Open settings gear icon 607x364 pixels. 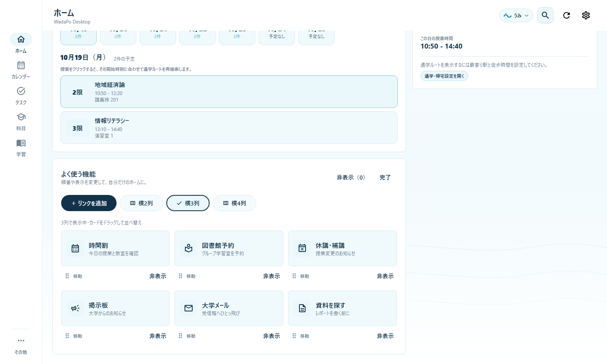pos(586,15)
